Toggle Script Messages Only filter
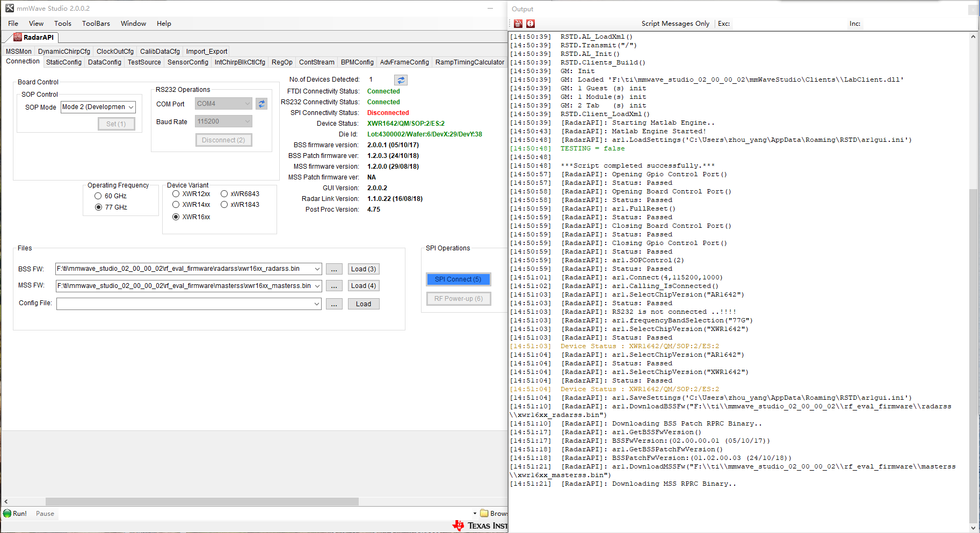Image resolution: width=980 pixels, height=533 pixels. pos(676,24)
